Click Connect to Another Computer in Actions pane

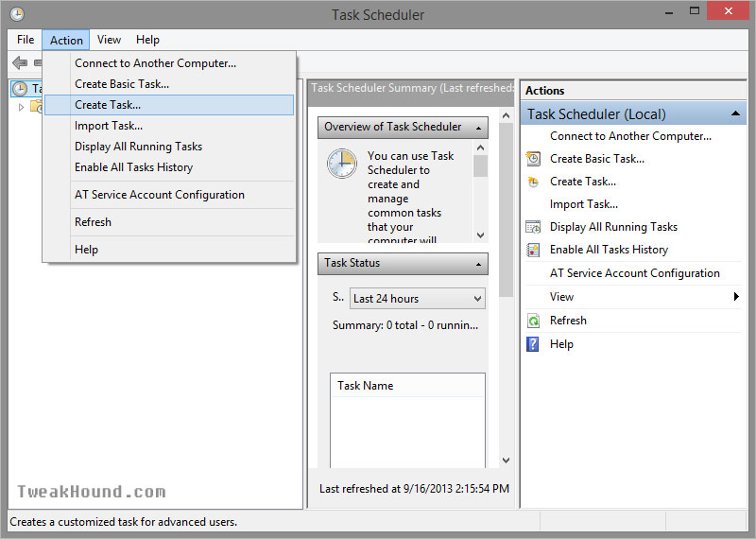(630, 136)
